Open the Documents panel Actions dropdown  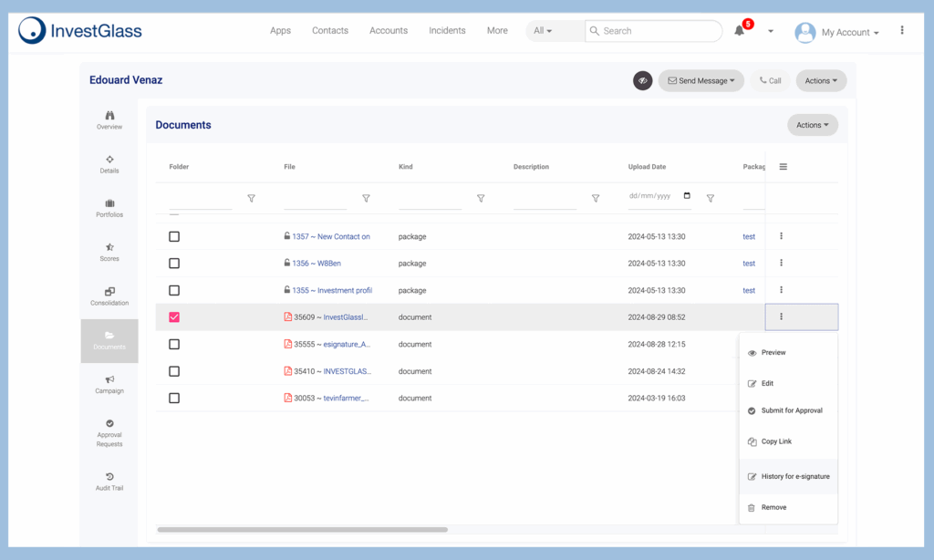[x=813, y=125]
